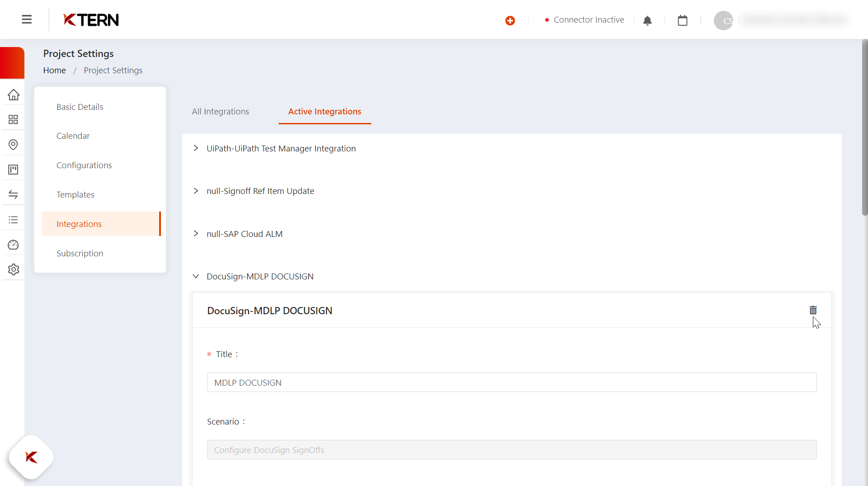Open Calendar settings
Viewport: 868px width, 486px height.
73,136
